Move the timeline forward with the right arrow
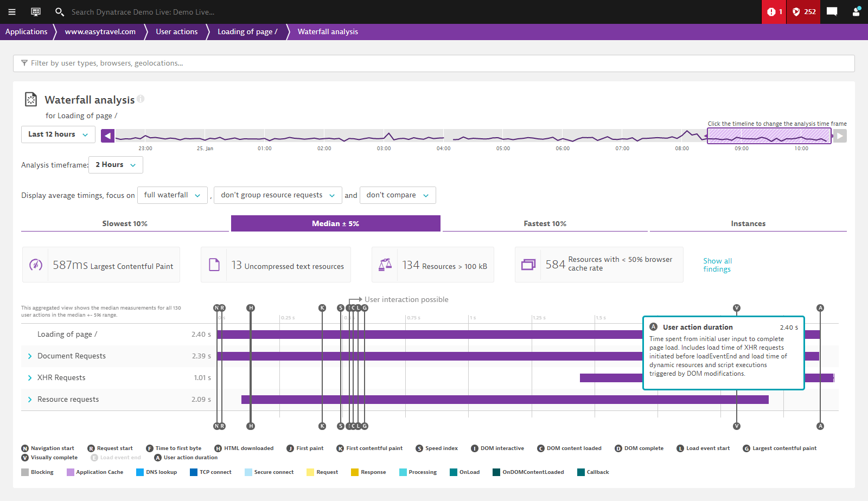Viewport: 868px width, 501px height. [x=840, y=136]
